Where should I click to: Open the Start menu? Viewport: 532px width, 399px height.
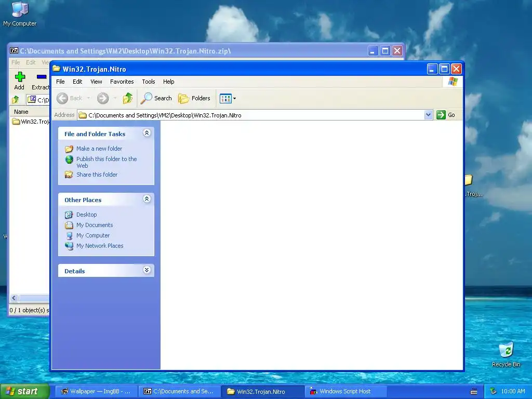24,391
